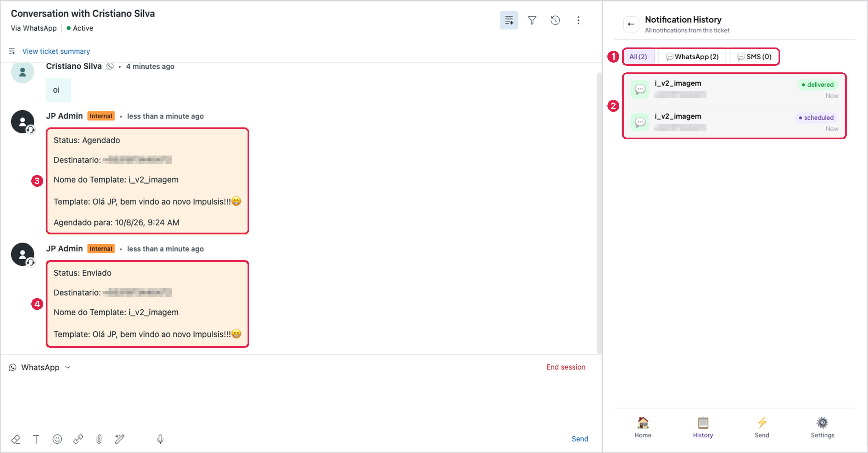Insert a link with the chain icon
The height and width of the screenshot is (453, 868).
(78, 439)
